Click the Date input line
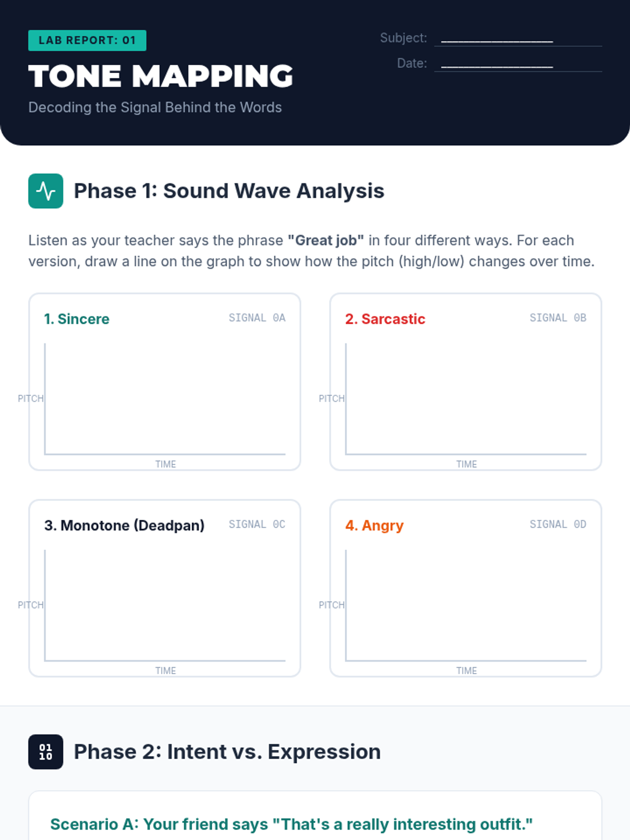 click(x=518, y=64)
